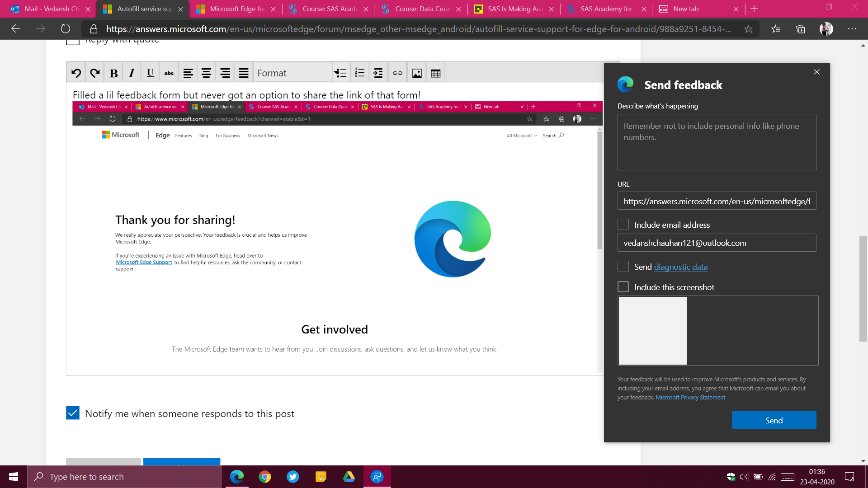
Task: Insert a hyperlink using the link icon
Action: 397,73
